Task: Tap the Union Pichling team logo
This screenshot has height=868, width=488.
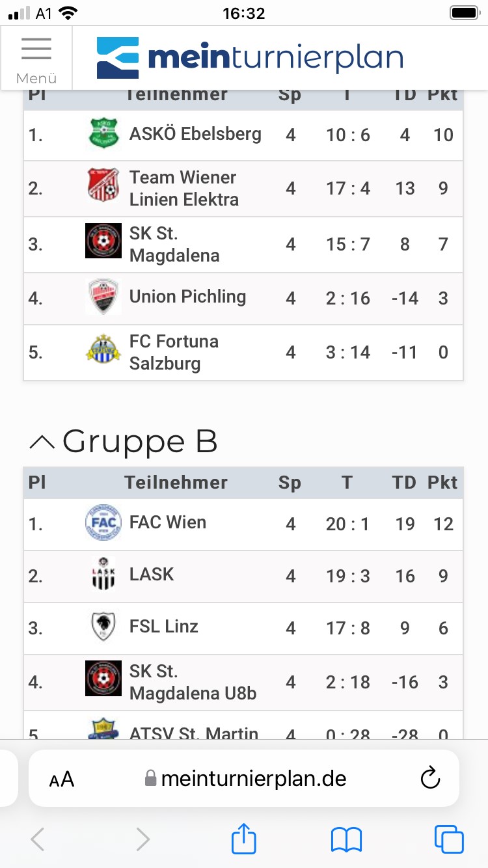Action: point(103,297)
